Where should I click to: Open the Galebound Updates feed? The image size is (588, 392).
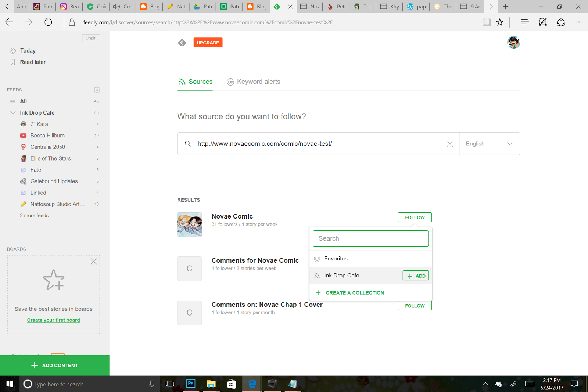coord(54,181)
